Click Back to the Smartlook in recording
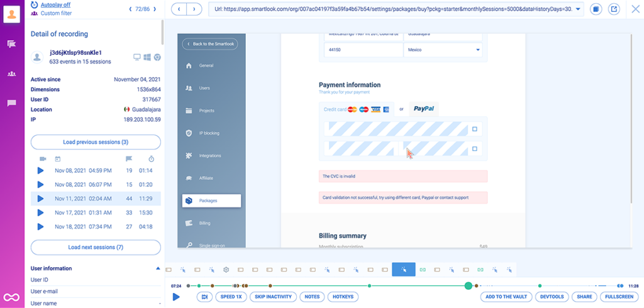The image size is (644, 308). pos(210,43)
